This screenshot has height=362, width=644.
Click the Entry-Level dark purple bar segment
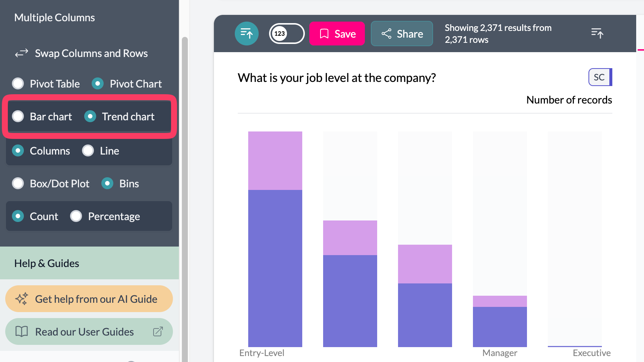(275, 268)
